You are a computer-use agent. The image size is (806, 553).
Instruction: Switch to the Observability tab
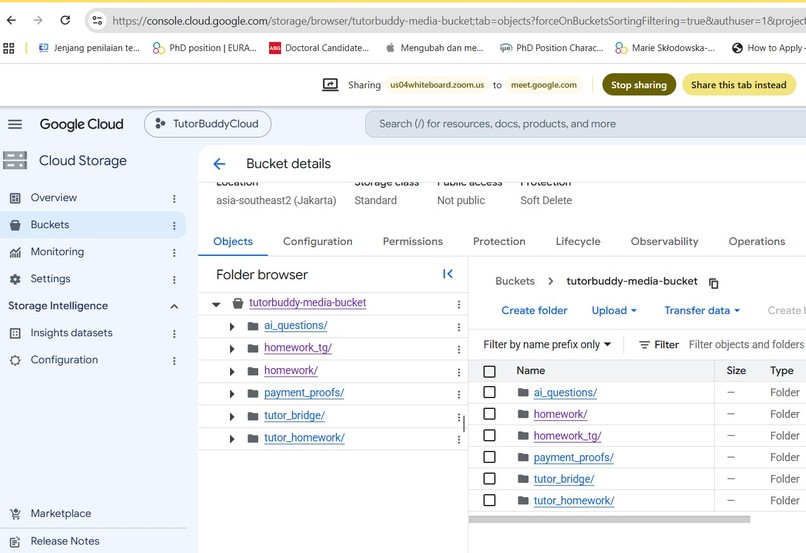(664, 242)
